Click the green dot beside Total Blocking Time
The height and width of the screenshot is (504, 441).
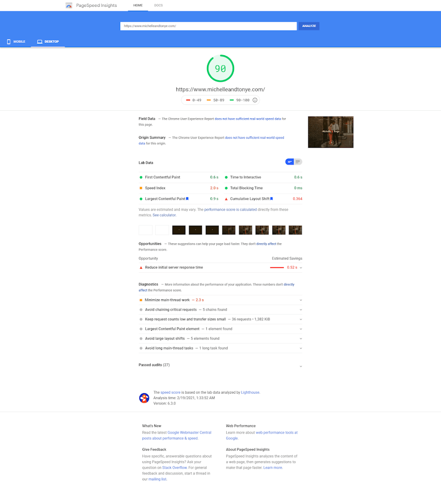click(226, 188)
